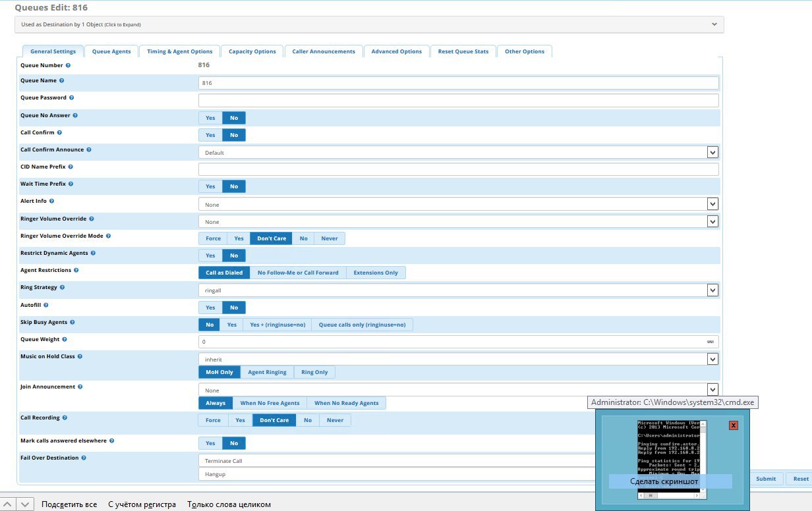Switch to Queue Agents tab

[x=111, y=51]
